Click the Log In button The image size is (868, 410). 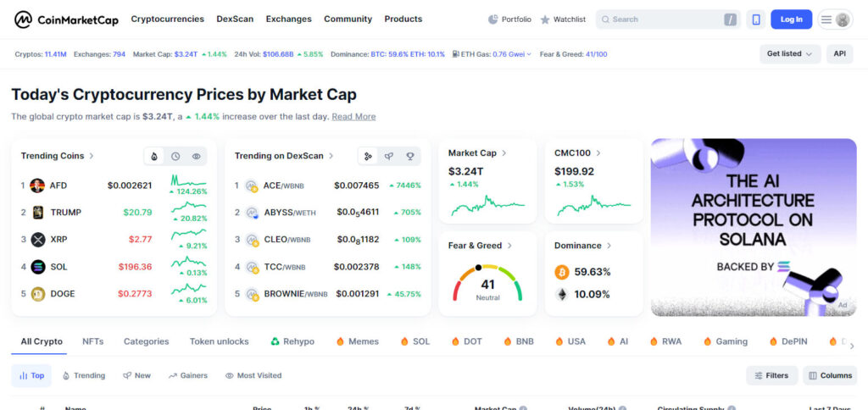[791, 19]
